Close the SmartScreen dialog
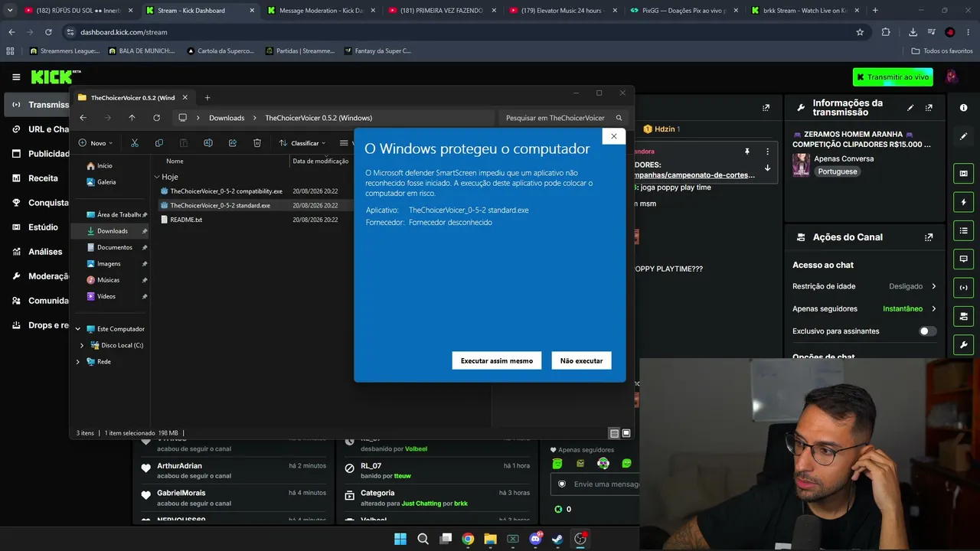This screenshot has height=551, width=980. click(x=613, y=136)
